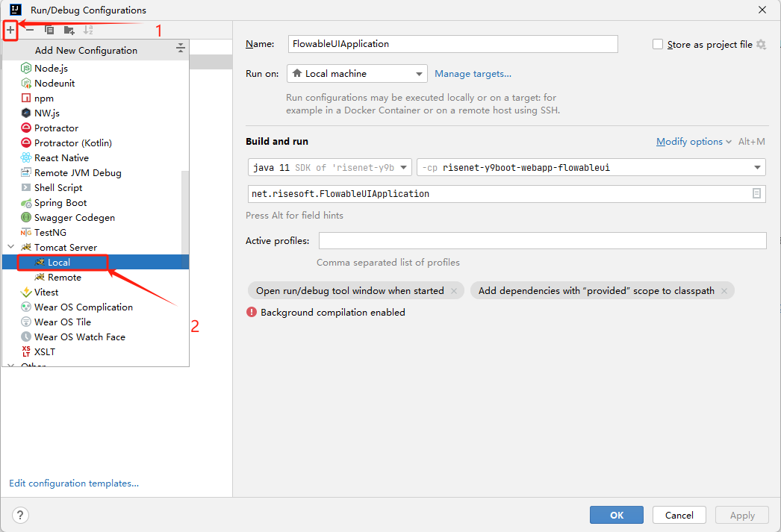Click the Background compilation enabled warning icon
The image size is (781, 532).
[x=252, y=312]
